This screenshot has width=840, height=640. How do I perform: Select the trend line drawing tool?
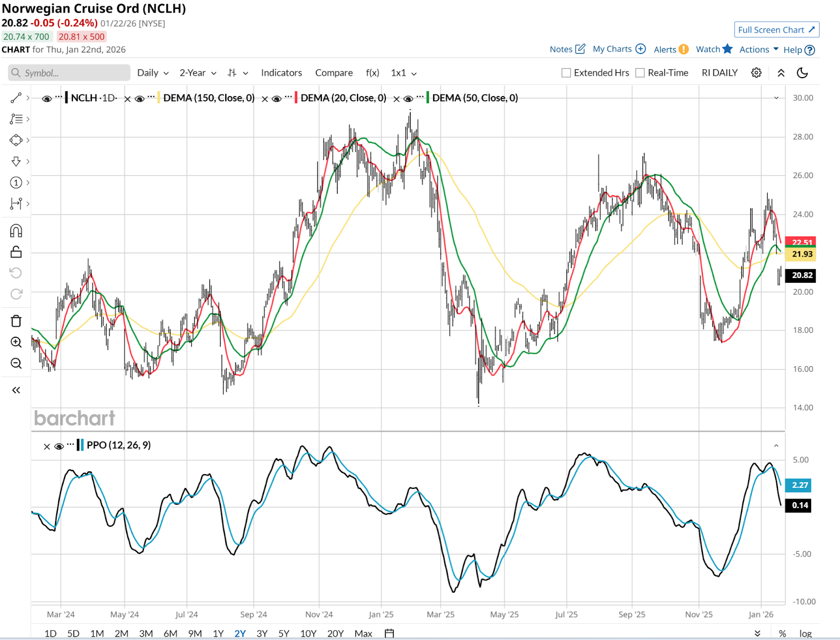point(16,98)
